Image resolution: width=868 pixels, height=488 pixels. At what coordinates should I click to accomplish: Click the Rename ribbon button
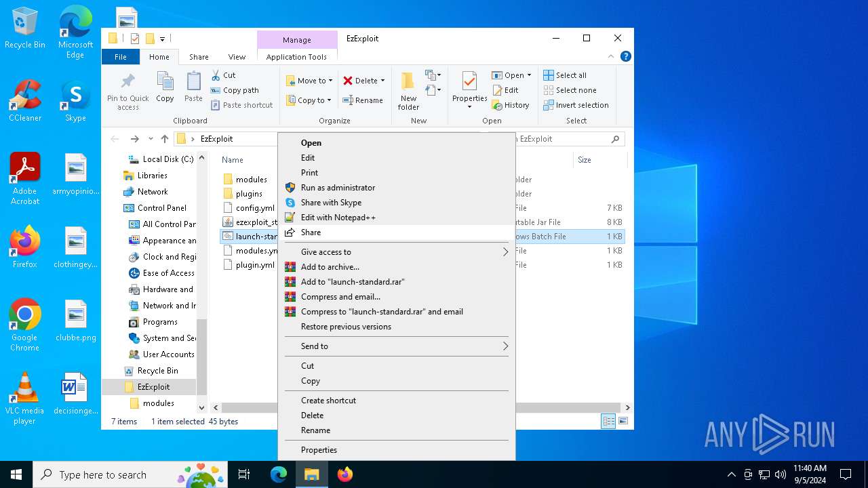363,100
